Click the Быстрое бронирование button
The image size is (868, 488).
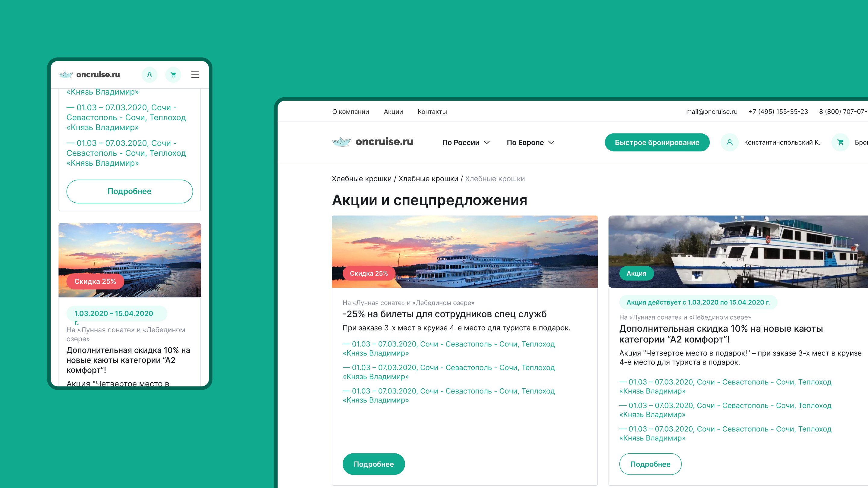[x=657, y=142]
